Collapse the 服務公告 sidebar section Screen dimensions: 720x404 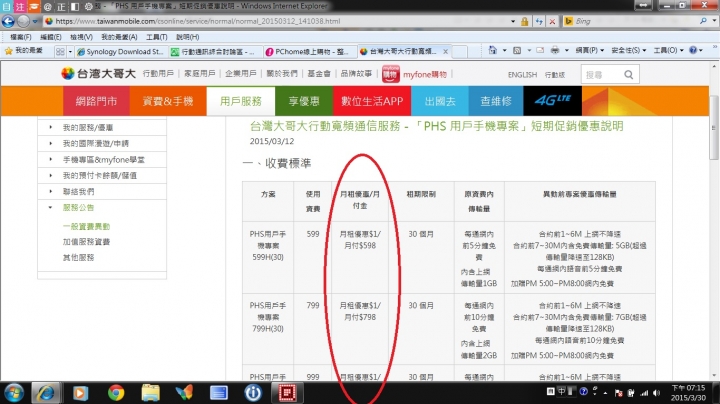[51, 208]
